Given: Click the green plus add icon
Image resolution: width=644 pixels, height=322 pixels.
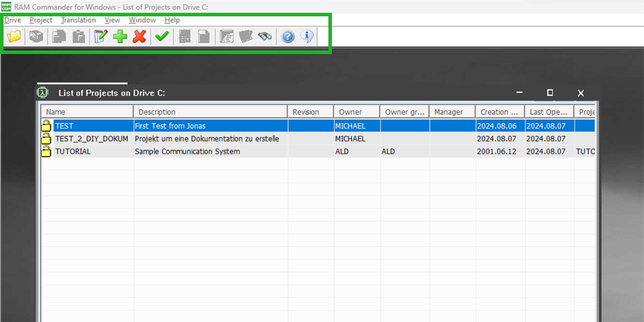Looking at the screenshot, I should click(120, 37).
